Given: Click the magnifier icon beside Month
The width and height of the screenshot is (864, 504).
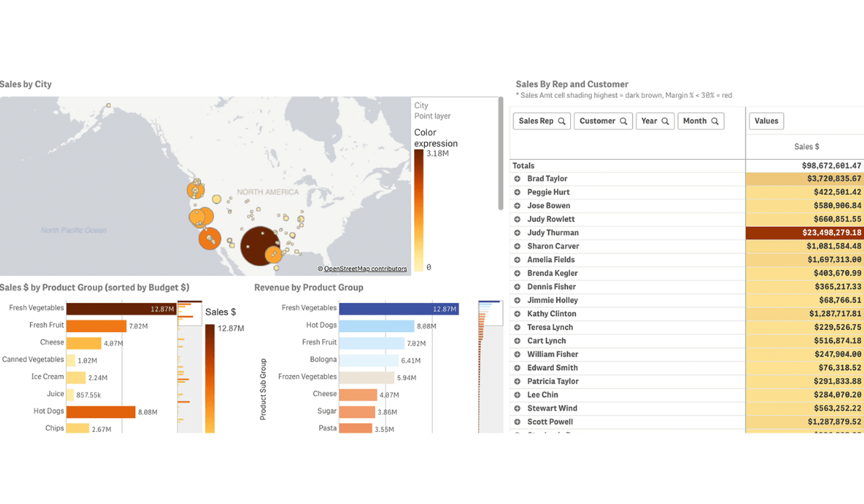Looking at the screenshot, I should coord(715,122).
